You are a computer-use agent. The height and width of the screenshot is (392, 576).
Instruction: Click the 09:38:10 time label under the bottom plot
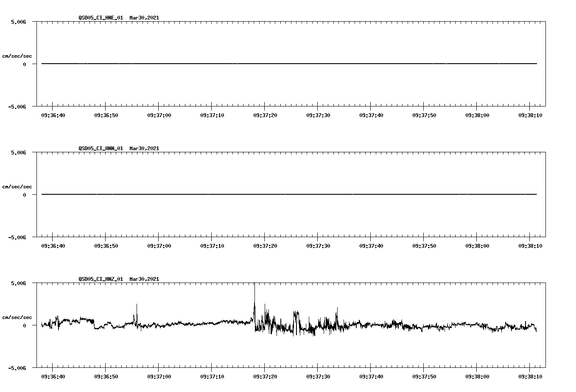coord(531,376)
